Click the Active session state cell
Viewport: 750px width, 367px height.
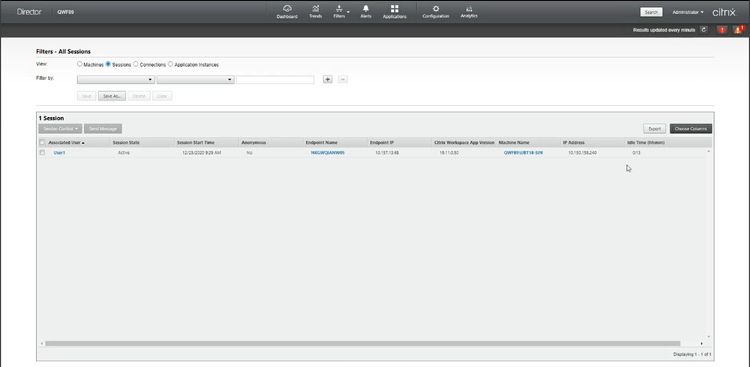[123, 153]
